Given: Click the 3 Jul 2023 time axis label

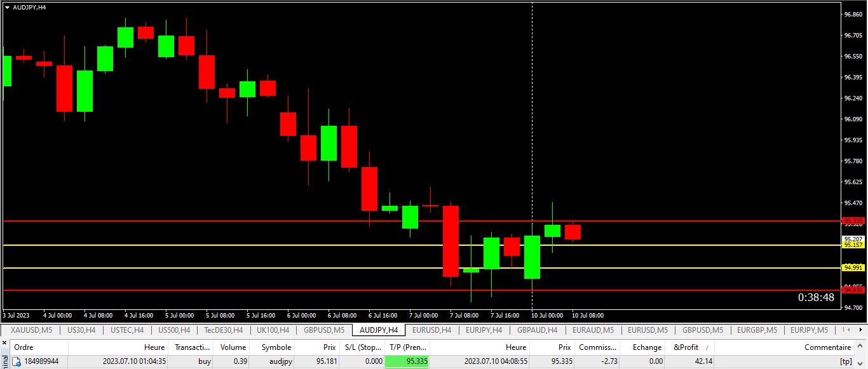Looking at the screenshot, I should [16, 315].
